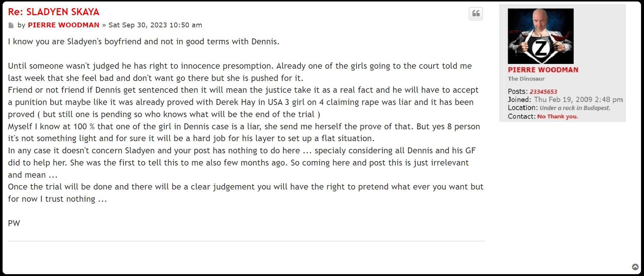
Task: Click the line starting "Once the trial will be done"
Action: click(245, 187)
